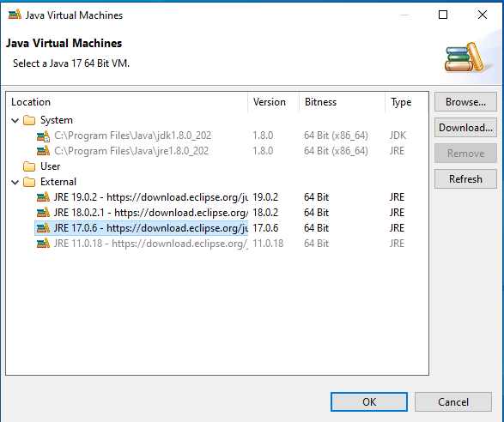Click the JRE 17.0.6 books icon
Screen dimensions: 504x422
pos(43,228)
